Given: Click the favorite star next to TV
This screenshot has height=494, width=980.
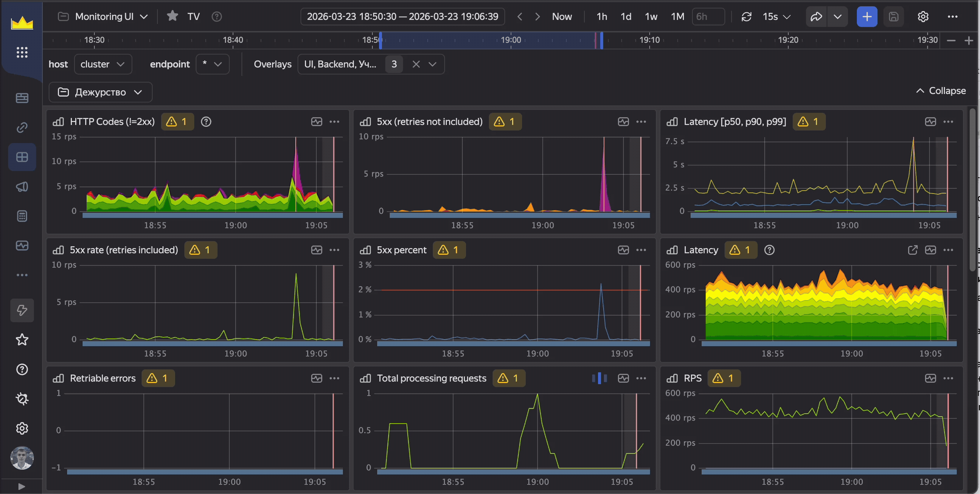Looking at the screenshot, I should [x=172, y=16].
